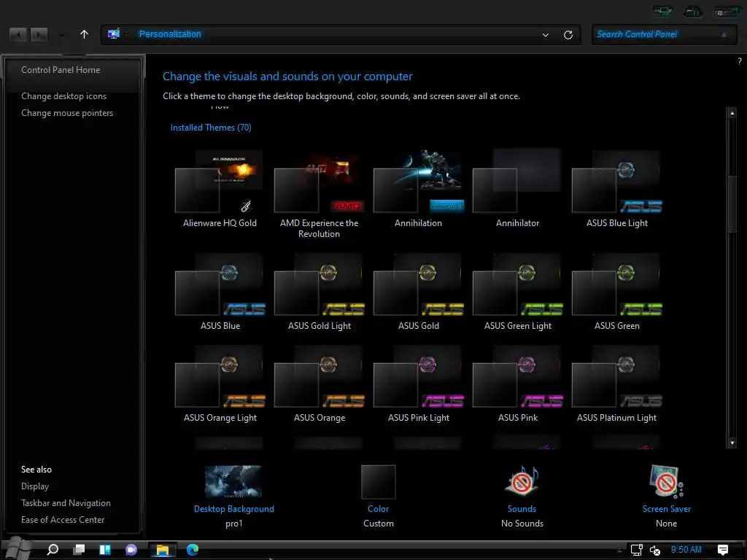The height and width of the screenshot is (560, 747).
Task: Open taskbar Search magnifier
Action: 53,550
